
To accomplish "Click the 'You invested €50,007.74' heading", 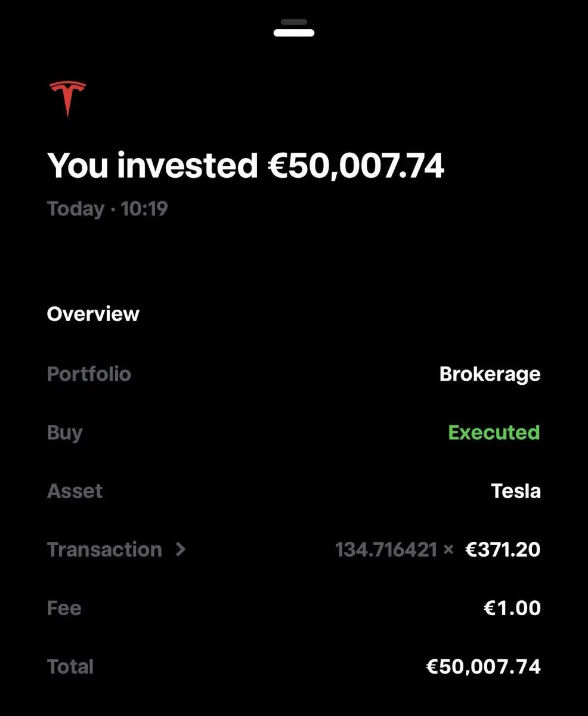I will click(246, 165).
